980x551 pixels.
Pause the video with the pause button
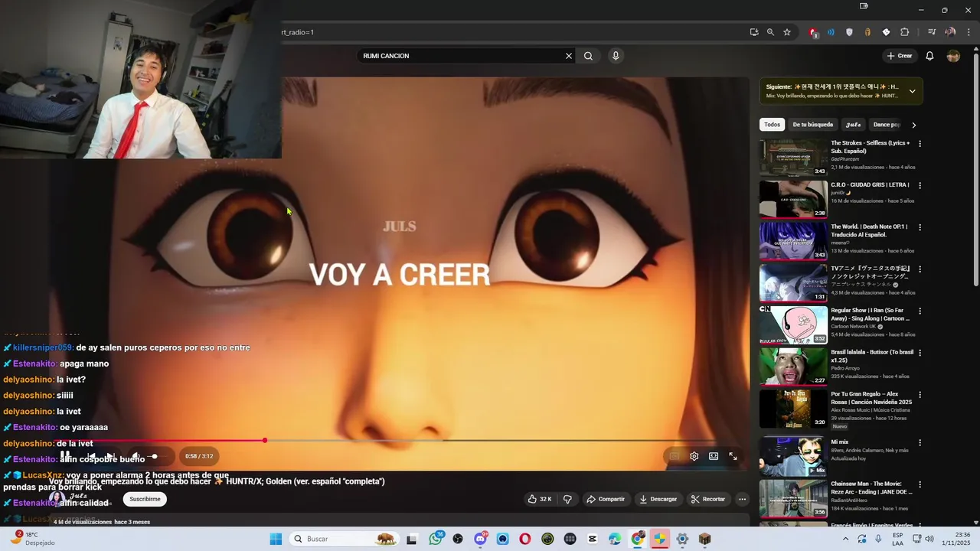[x=66, y=456]
